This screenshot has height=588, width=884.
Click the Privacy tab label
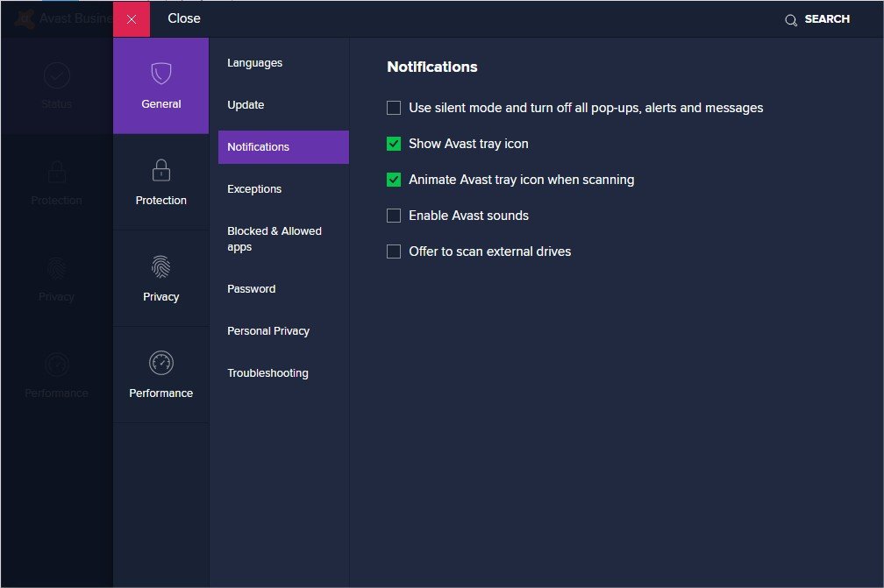click(x=161, y=297)
